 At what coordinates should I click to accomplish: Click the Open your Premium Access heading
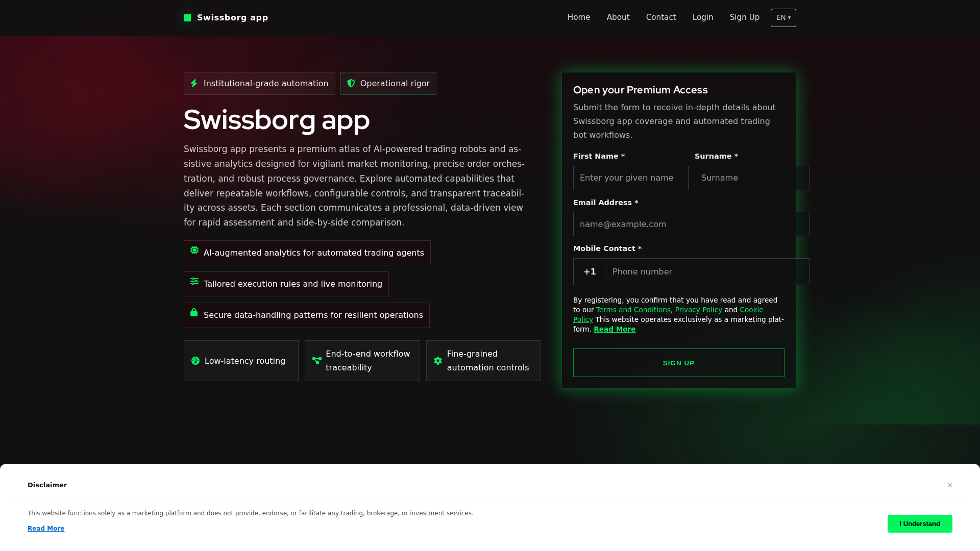(x=641, y=90)
